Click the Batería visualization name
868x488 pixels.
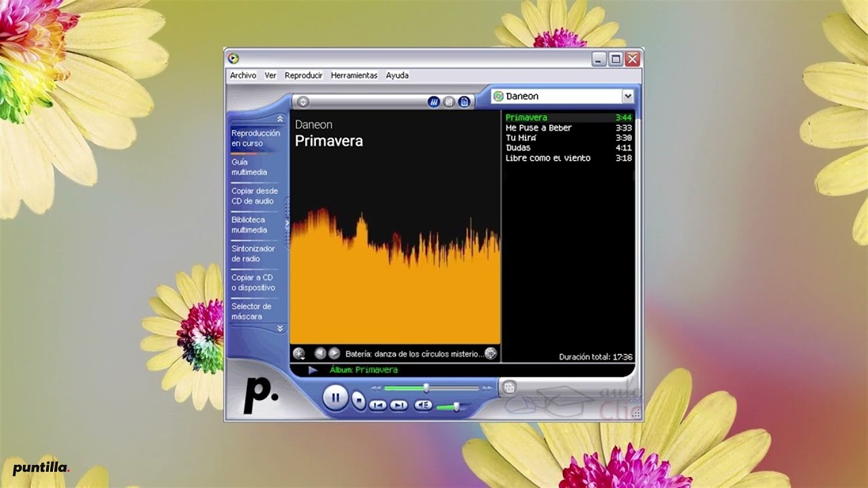coord(414,354)
